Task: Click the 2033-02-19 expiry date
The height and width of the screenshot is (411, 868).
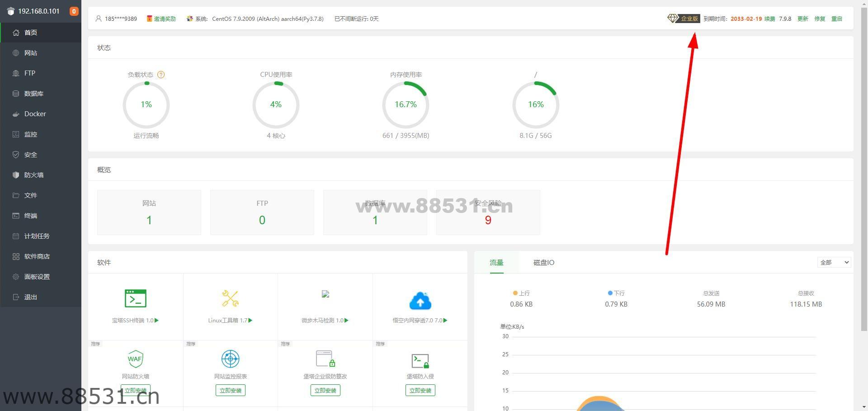Action: (746, 19)
